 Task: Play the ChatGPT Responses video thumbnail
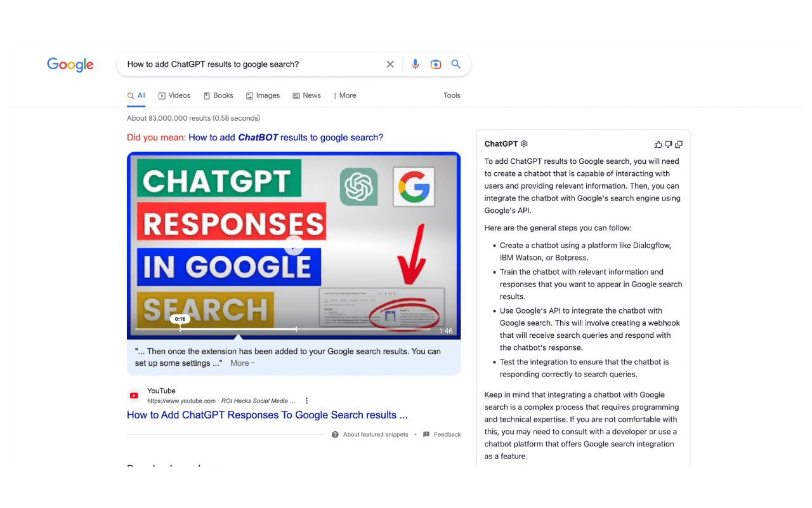tap(294, 245)
